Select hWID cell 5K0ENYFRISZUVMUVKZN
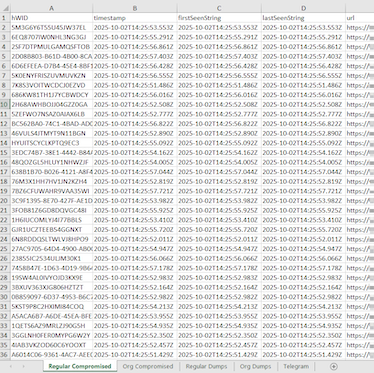The width and height of the screenshot is (374, 373). (51, 76)
